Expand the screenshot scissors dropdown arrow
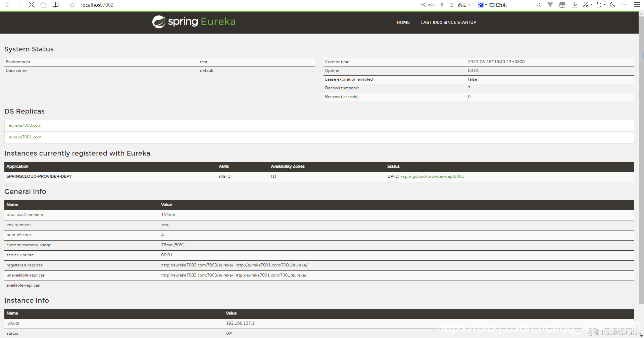The width and height of the screenshot is (644, 338). point(591,5)
